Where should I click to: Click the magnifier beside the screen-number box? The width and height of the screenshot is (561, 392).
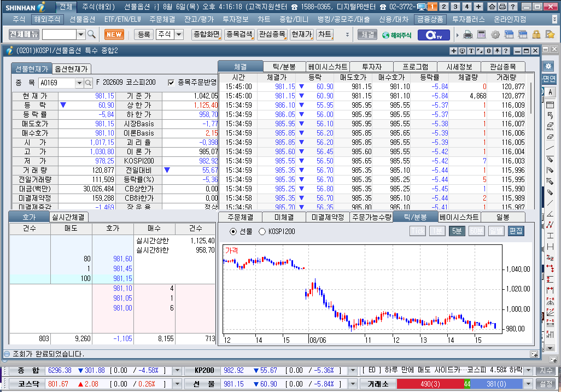[92, 34]
